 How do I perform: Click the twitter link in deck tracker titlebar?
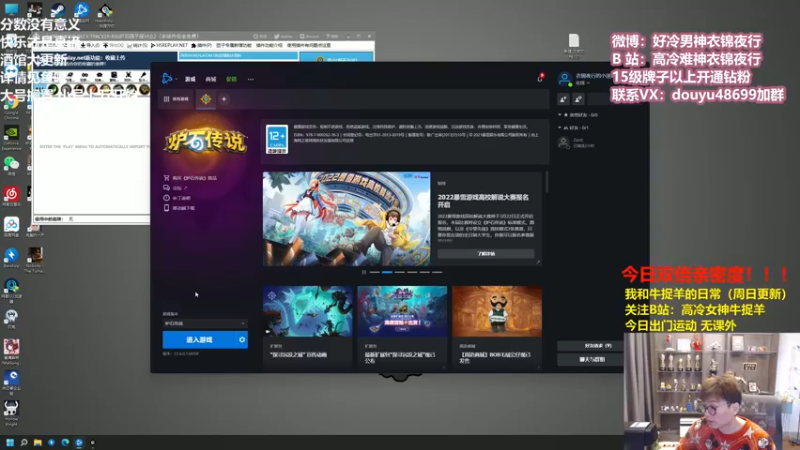284,36
